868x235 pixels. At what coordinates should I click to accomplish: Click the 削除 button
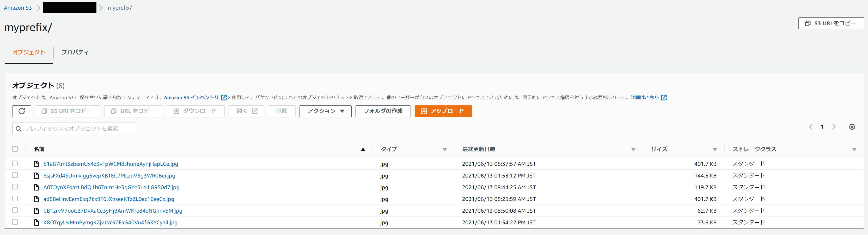(282, 111)
